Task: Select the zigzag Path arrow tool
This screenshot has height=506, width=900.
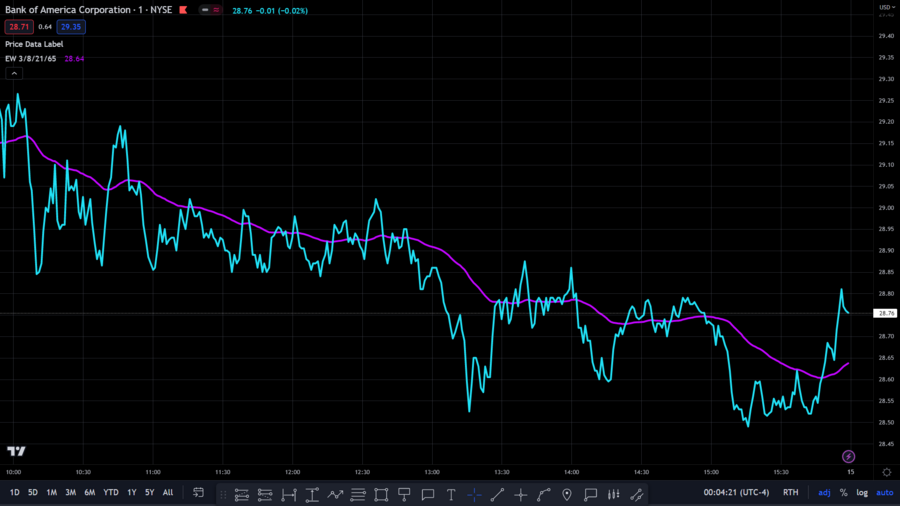Action: coord(335,495)
